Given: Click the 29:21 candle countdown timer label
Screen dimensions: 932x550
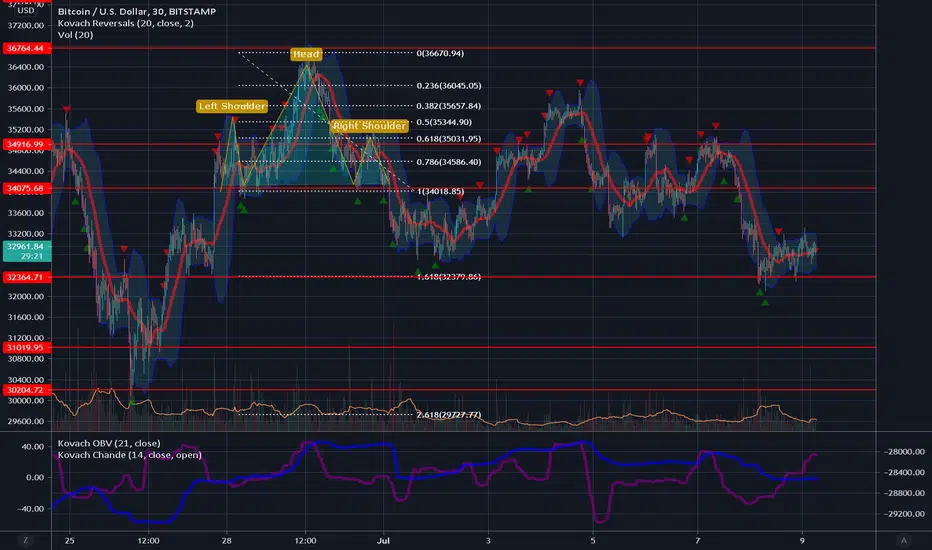Looking at the screenshot, I should [32, 256].
